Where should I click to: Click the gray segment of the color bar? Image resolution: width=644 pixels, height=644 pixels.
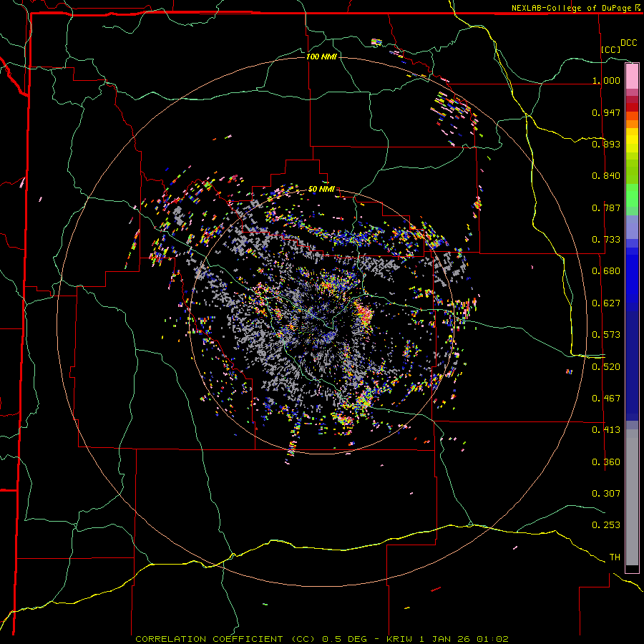(x=632, y=497)
